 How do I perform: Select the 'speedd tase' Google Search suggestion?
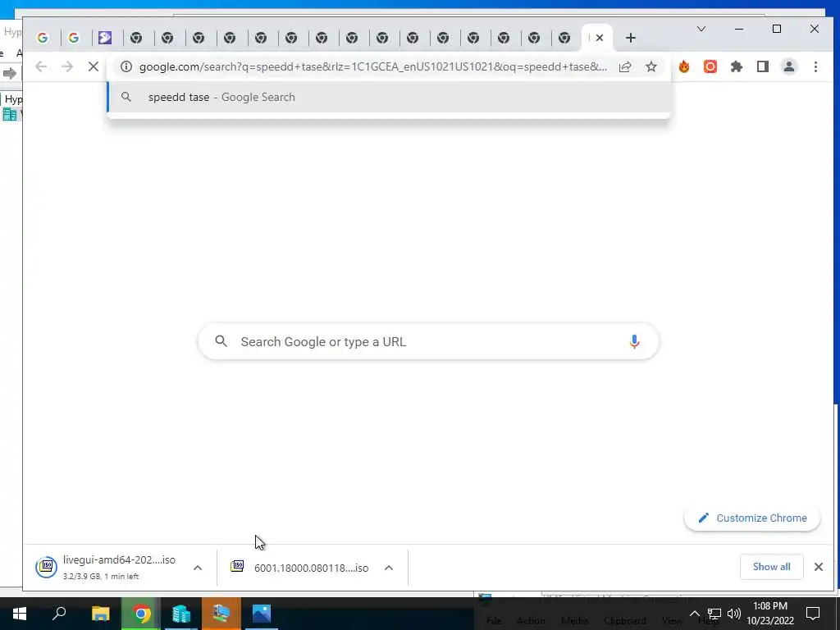[389, 97]
